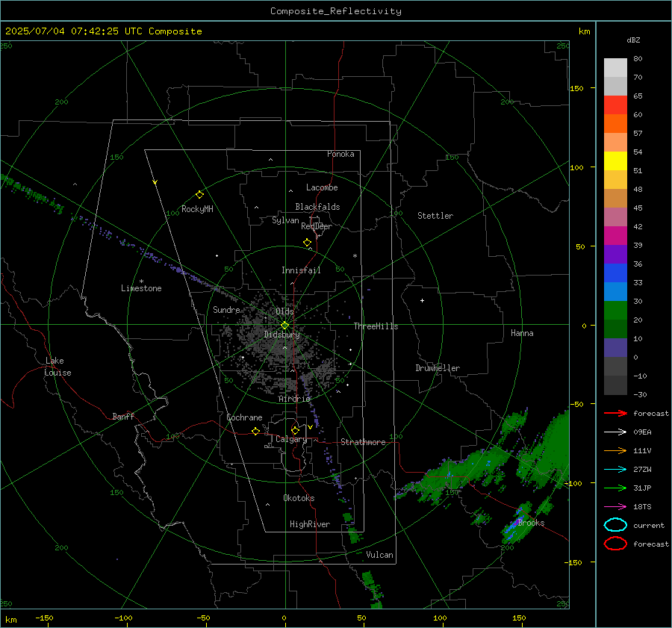Click the -150 tick on bottom axis
Viewport: 672px width, 628px height.
pyautogui.click(x=44, y=618)
